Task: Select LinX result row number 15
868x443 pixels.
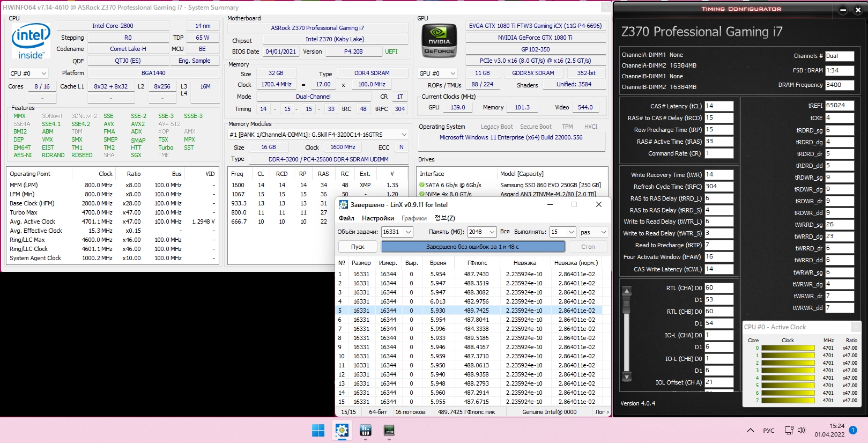Action: pyautogui.click(x=469, y=402)
